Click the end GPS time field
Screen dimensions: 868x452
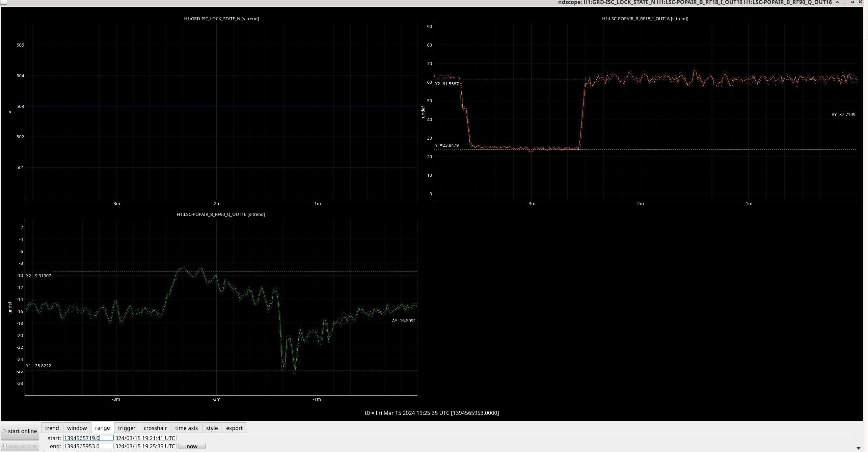coord(88,446)
